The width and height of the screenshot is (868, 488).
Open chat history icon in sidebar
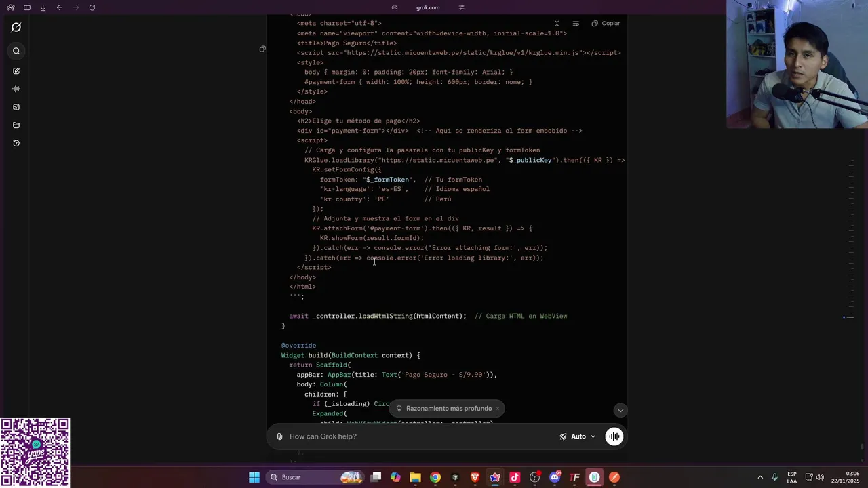pos(16,143)
